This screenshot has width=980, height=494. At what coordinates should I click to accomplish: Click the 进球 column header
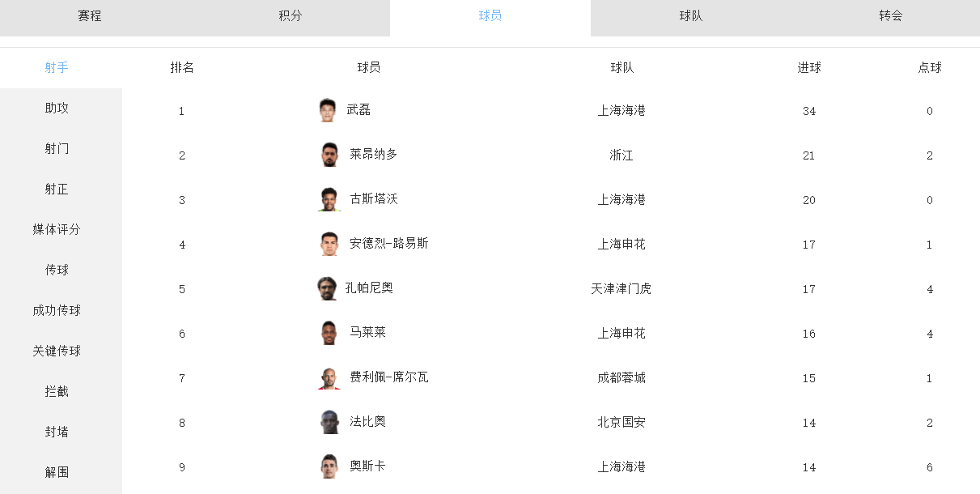coord(809,68)
